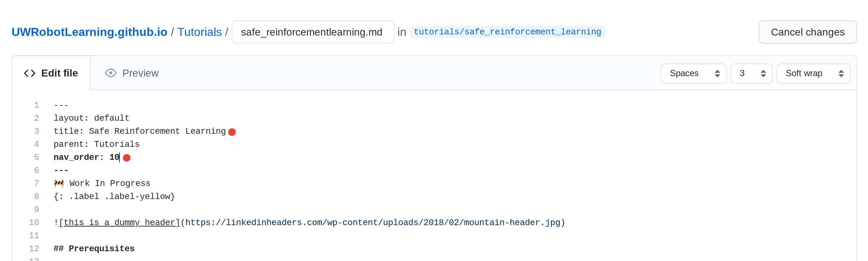This screenshot has width=868, height=261.
Task: Click line number 1 in the gutter
Action: tap(37, 105)
